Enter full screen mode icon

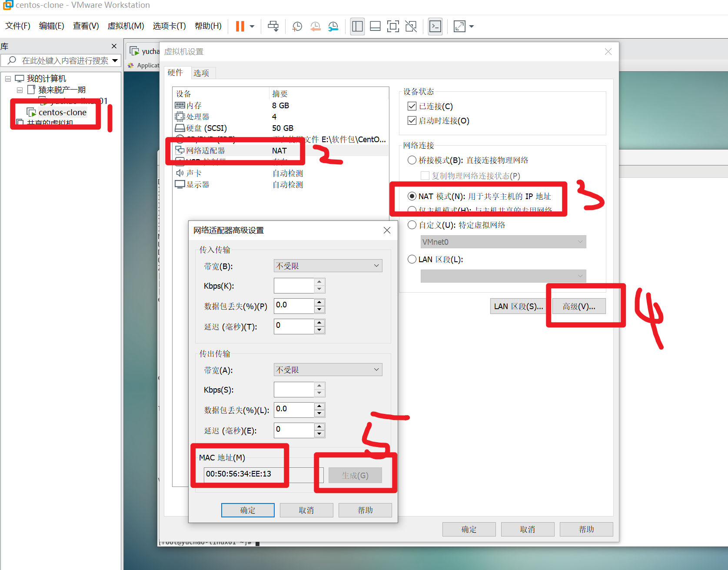tap(393, 27)
